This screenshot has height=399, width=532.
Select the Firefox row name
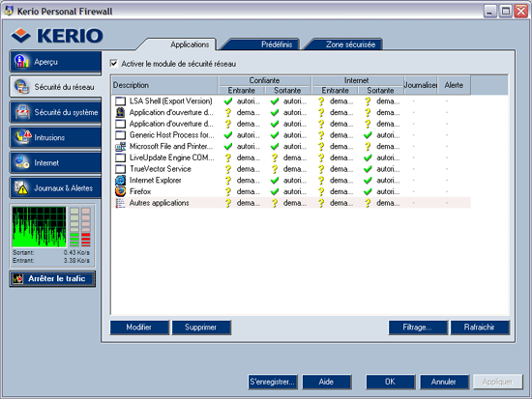click(x=140, y=191)
